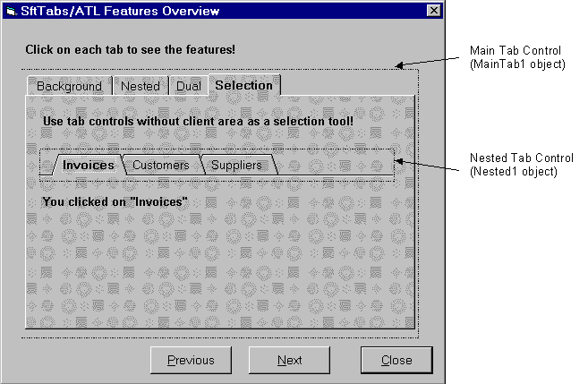Choose the Suppliers nested tab
588x384 pixels.
[236, 165]
